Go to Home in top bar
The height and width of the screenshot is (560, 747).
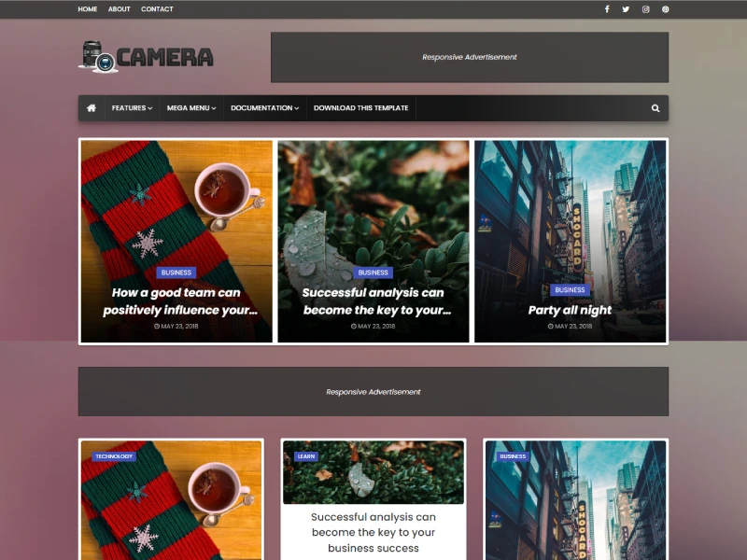pyautogui.click(x=88, y=9)
